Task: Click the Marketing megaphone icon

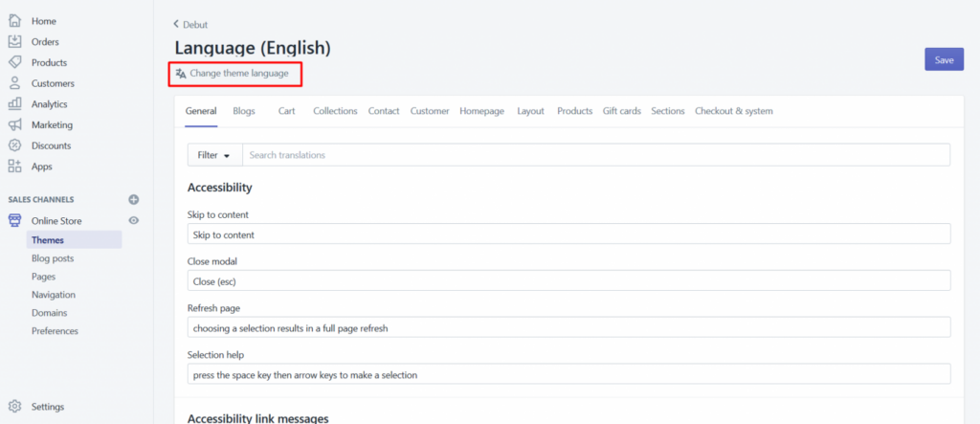Action: pos(14,125)
